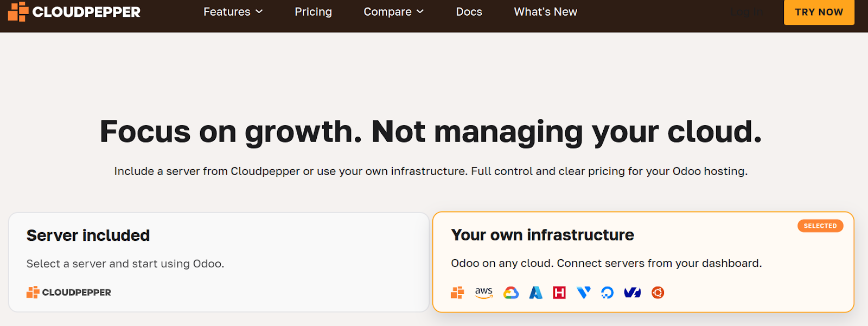Click the AWS provider icon
Screen dimensions: 868x326
pos(483,293)
